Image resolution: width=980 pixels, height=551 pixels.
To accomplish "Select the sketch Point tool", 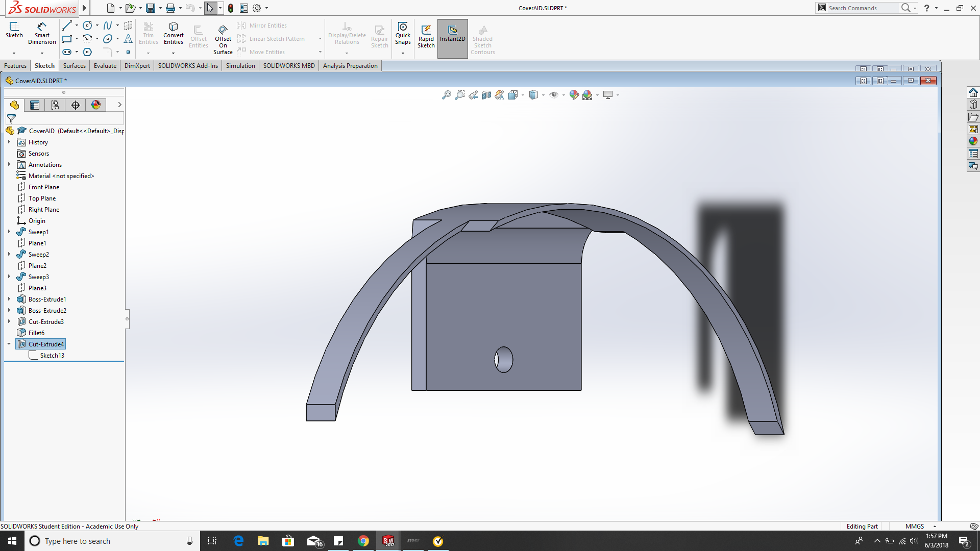I will [128, 52].
